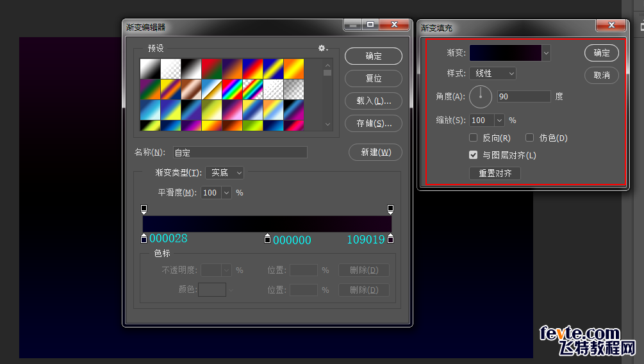Close the 渐变填充 dialog window
This screenshot has height=364, width=644.
tap(611, 26)
